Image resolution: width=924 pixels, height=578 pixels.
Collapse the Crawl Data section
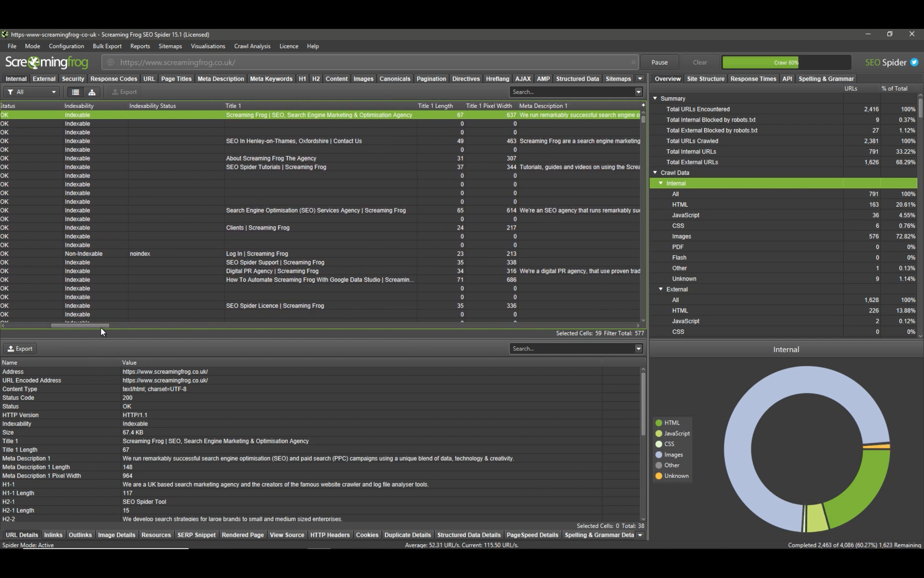655,172
